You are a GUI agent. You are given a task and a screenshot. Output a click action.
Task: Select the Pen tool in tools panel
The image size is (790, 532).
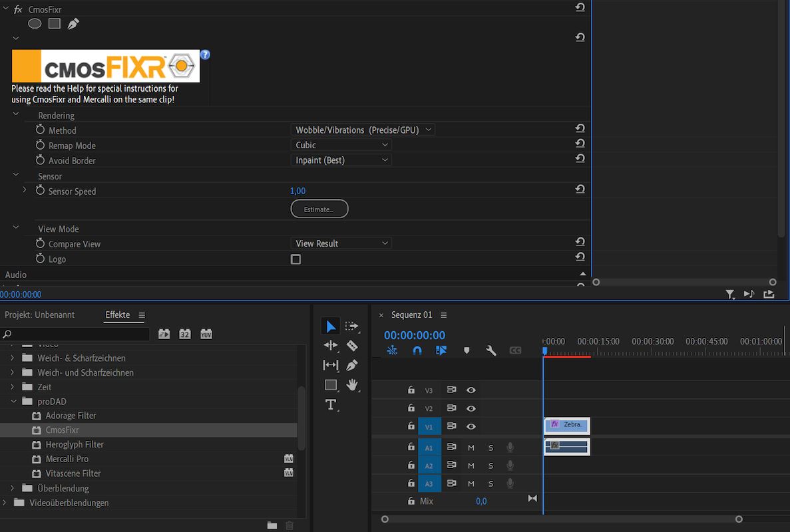pyautogui.click(x=351, y=365)
